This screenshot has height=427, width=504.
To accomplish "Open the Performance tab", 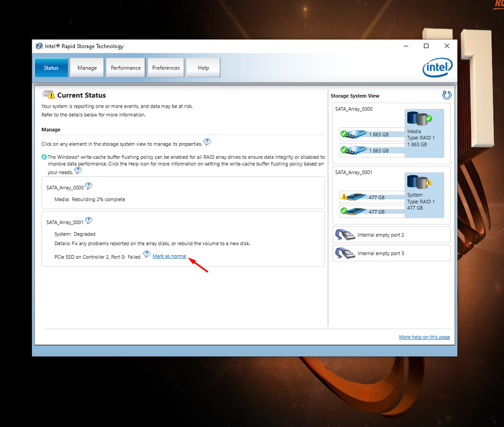I will [x=126, y=68].
